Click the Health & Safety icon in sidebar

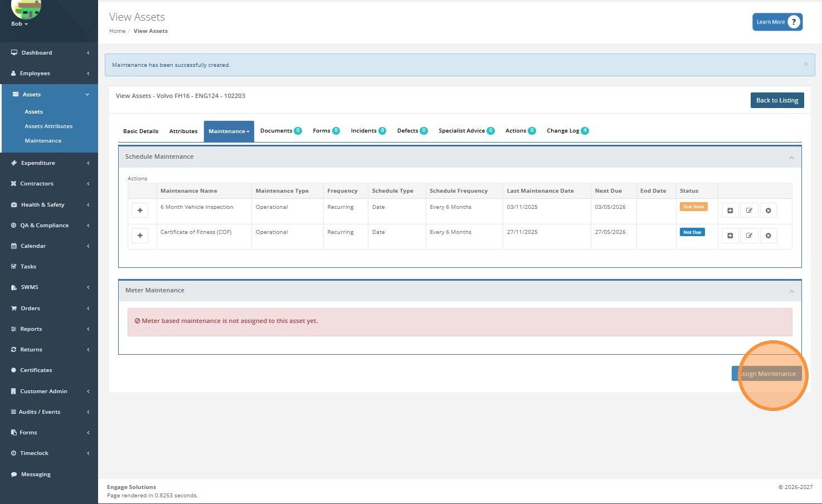pos(14,205)
